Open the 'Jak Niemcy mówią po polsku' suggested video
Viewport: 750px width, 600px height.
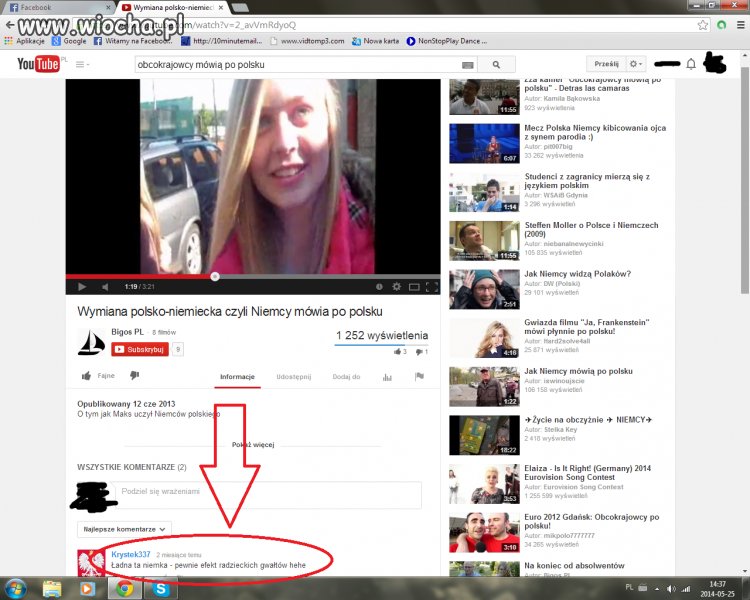[x=578, y=371]
